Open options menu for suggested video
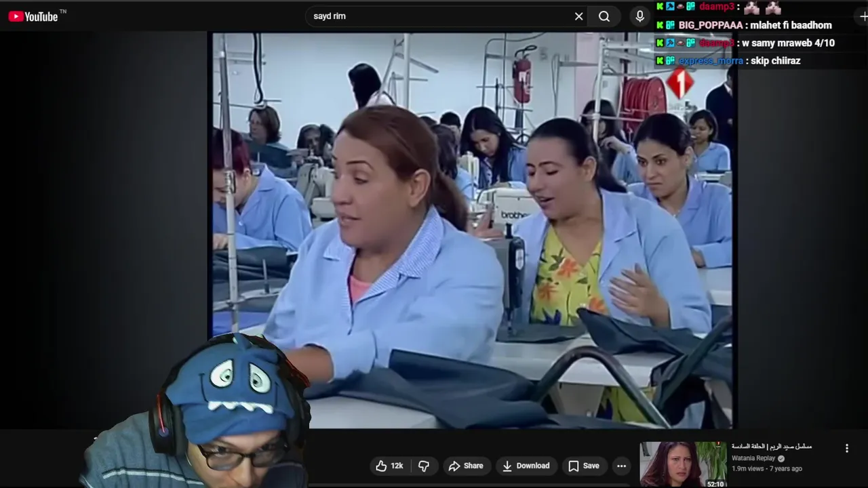Image resolution: width=868 pixels, height=488 pixels. coord(846,448)
